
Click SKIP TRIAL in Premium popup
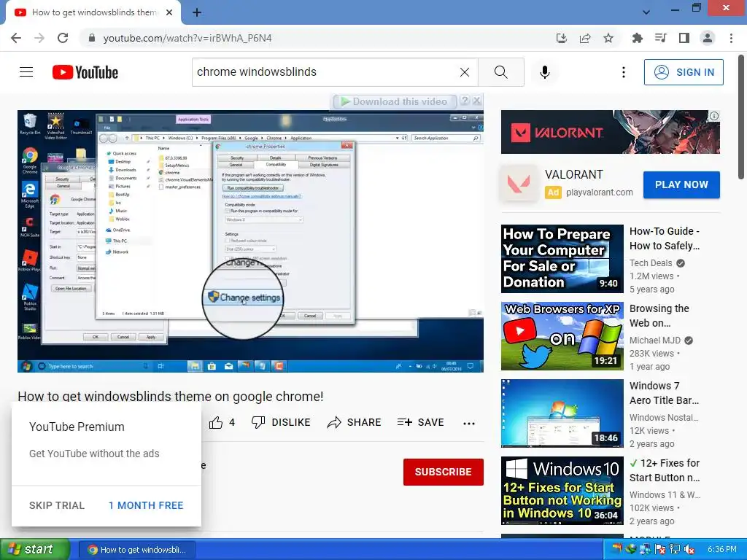pos(57,505)
